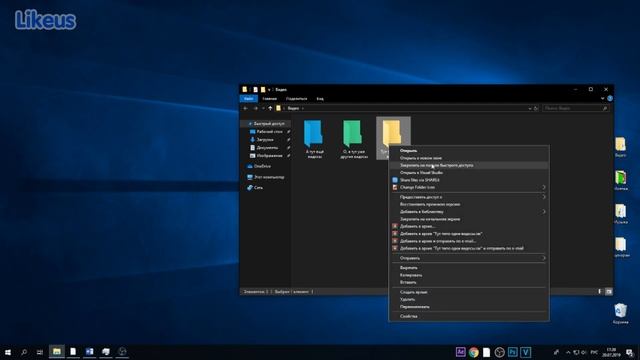Choose Открыть в новом окне
The height and width of the screenshot is (360, 640).
469,158
